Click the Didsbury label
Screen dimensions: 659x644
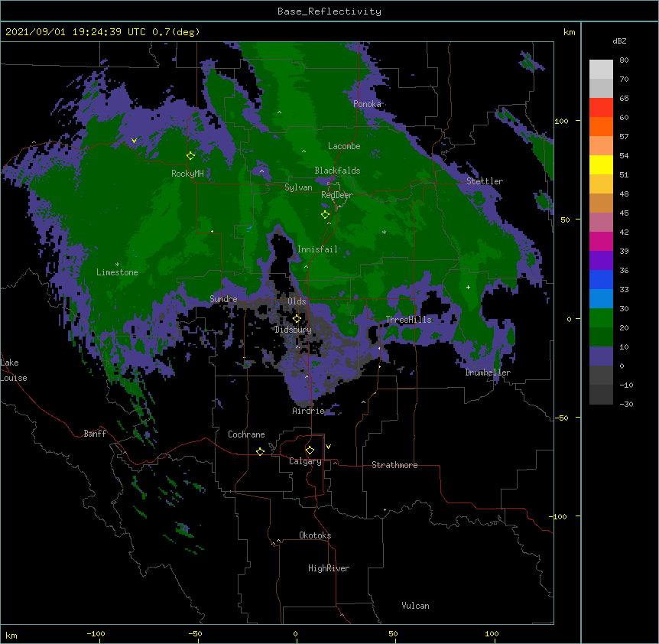294,330
